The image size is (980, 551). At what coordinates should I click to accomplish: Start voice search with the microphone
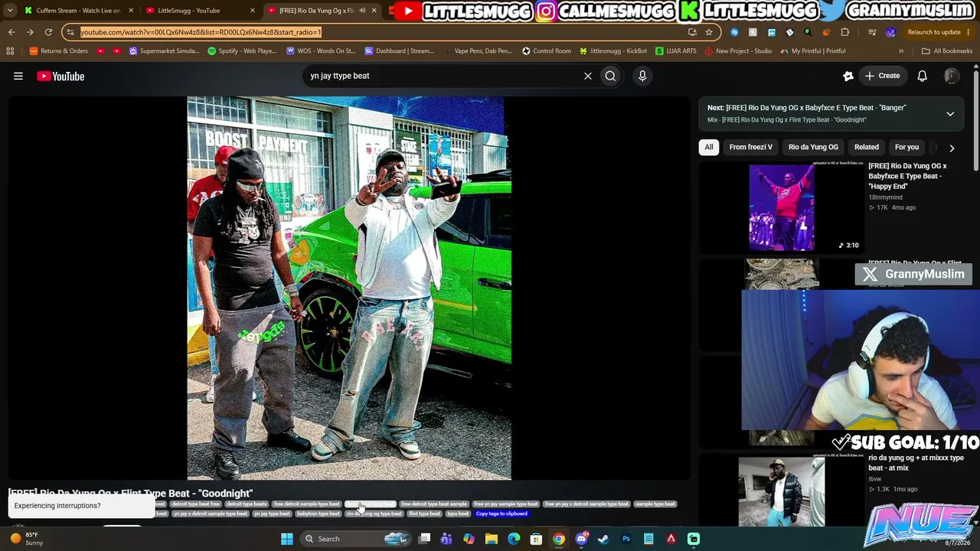(x=642, y=76)
